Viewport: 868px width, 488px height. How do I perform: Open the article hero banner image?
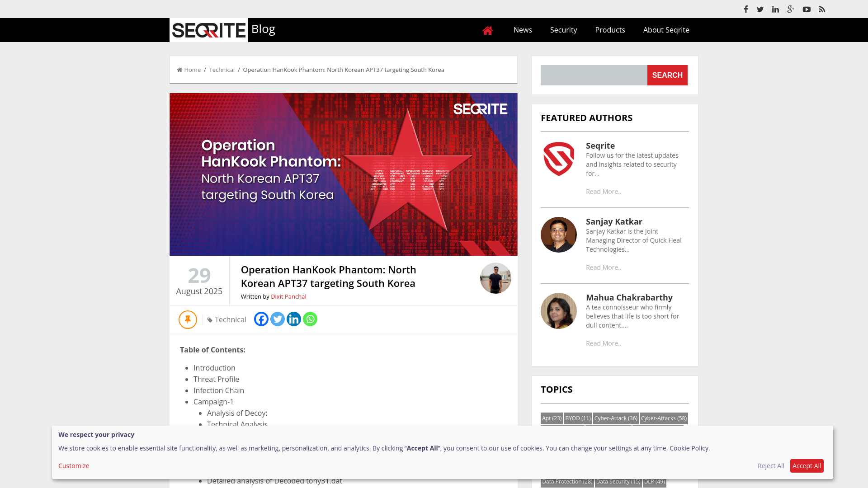coord(344,174)
